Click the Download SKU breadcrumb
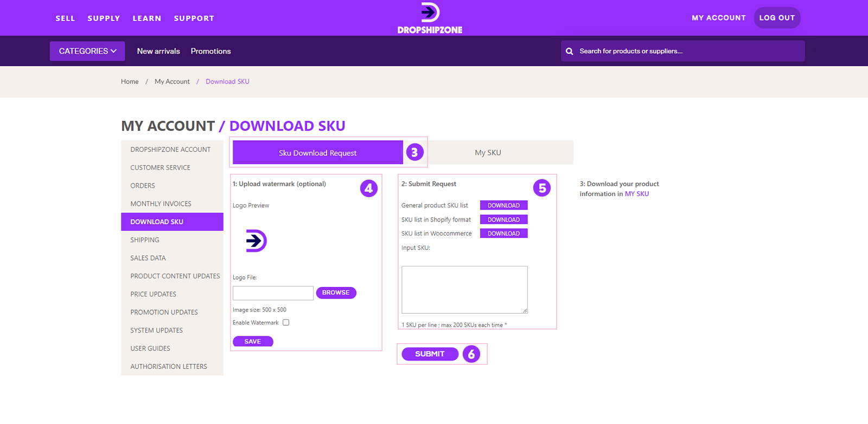The image size is (868, 424). 227,81
